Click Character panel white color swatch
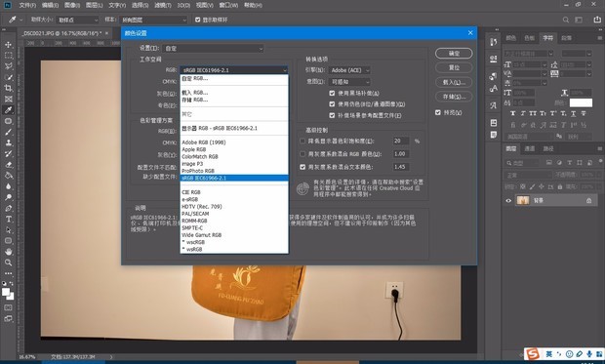605x364 pixels. coord(581,102)
